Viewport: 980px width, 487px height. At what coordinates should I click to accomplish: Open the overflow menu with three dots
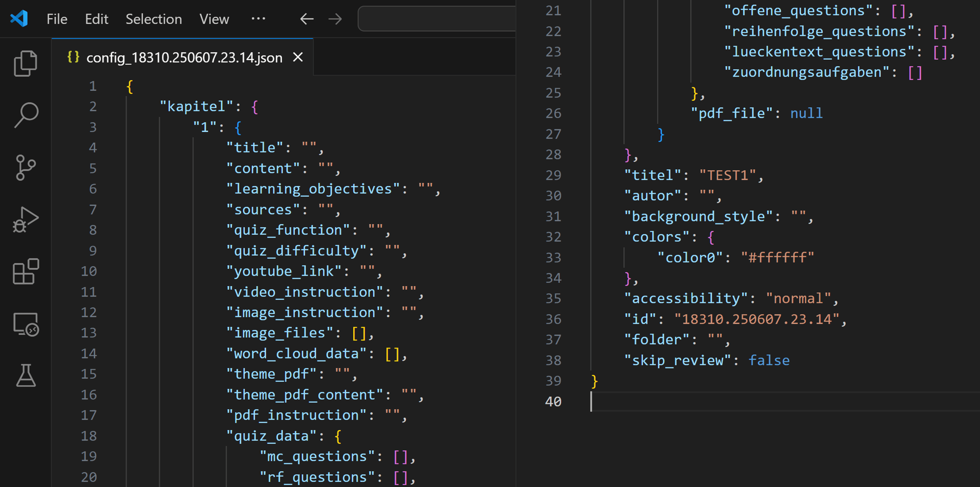258,18
